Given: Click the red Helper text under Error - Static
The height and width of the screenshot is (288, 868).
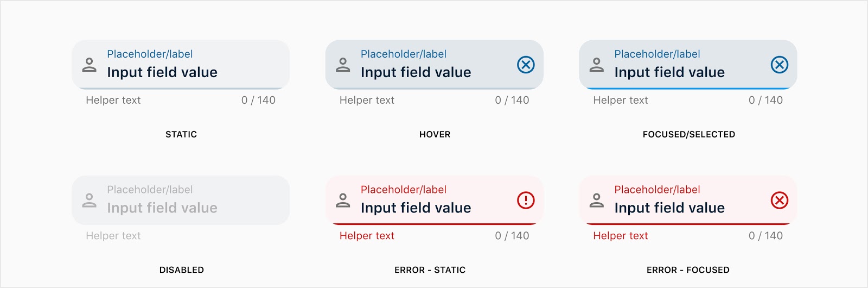Looking at the screenshot, I should coord(367,236).
